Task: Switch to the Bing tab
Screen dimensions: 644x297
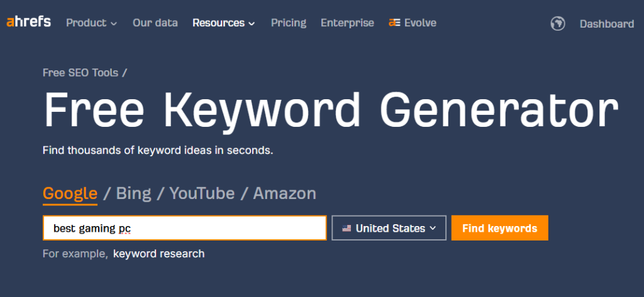Action: click(133, 193)
